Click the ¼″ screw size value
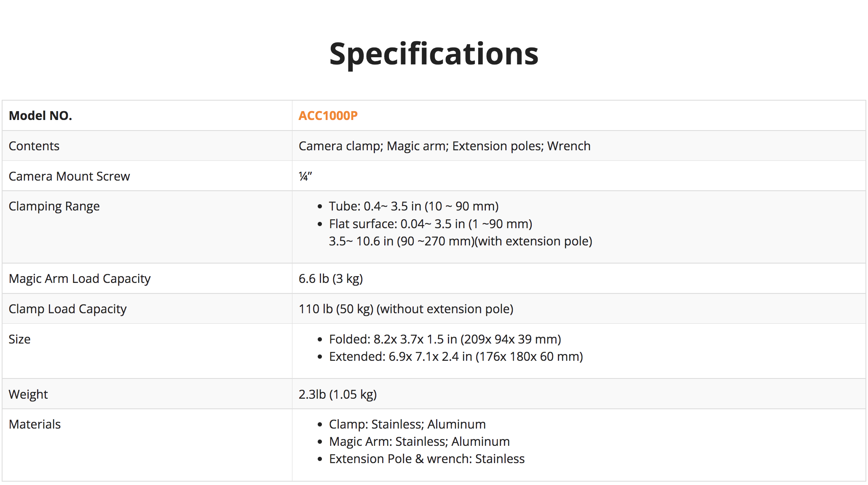The height and width of the screenshot is (485, 868). [305, 176]
